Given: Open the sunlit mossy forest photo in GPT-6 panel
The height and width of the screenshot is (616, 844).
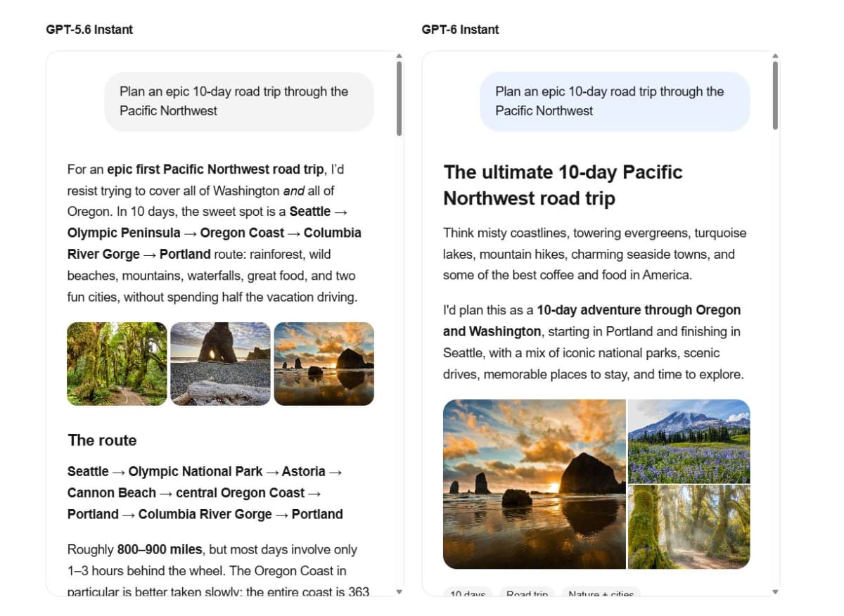Looking at the screenshot, I should pos(689,527).
